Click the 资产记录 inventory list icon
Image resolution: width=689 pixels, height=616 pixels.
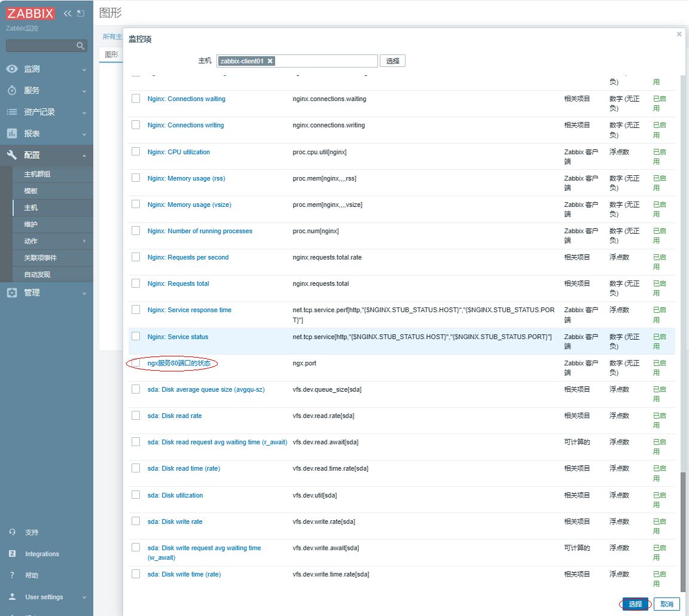(x=12, y=112)
